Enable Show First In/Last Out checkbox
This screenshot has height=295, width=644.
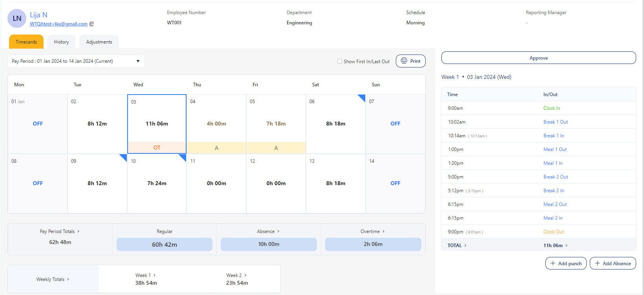[340, 61]
